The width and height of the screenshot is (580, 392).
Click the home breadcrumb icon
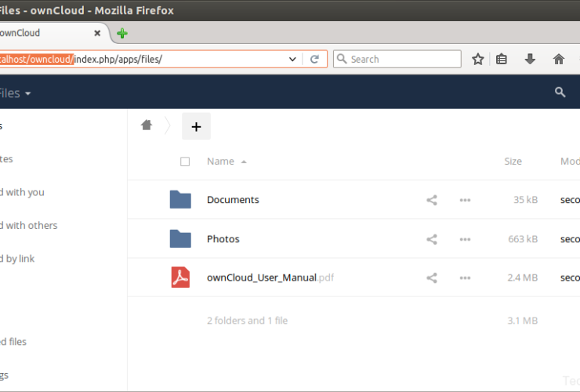tap(146, 125)
